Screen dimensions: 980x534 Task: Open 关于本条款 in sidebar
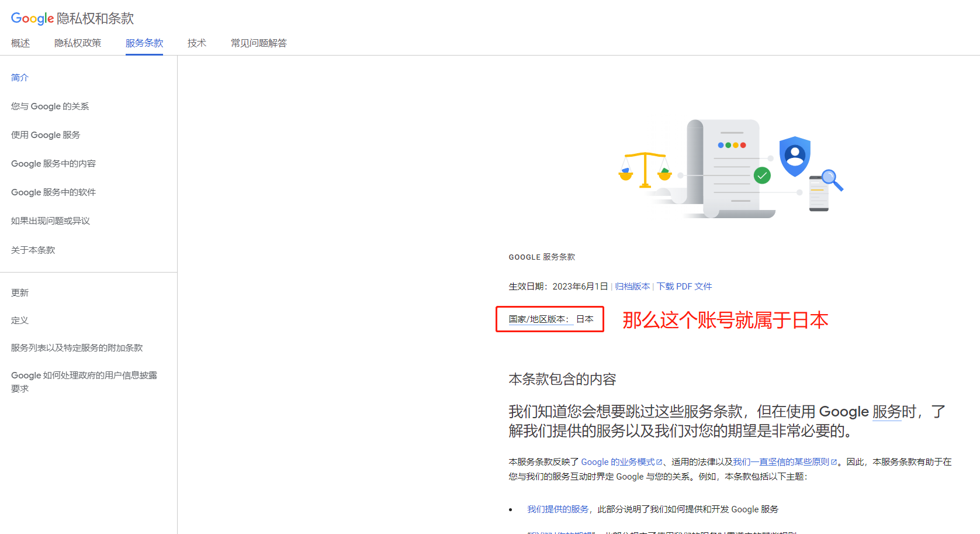pos(33,250)
